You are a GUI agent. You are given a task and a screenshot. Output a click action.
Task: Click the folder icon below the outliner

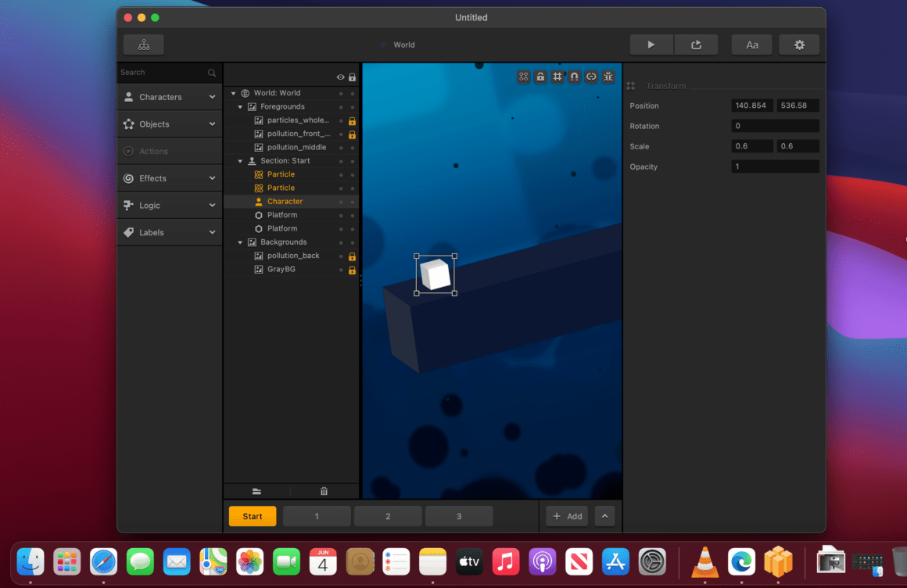click(x=256, y=491)
